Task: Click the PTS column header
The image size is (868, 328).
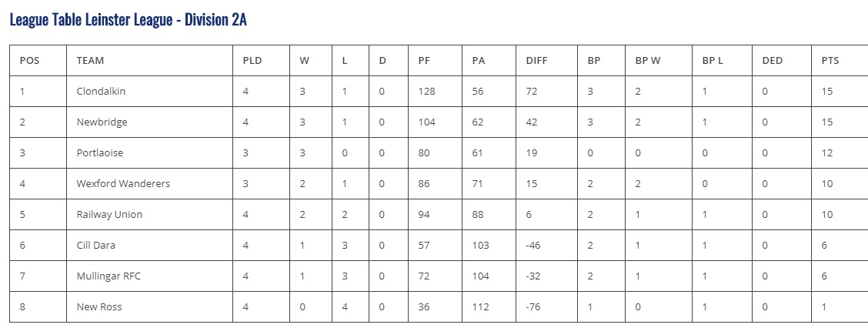Action: click(830, 60)
